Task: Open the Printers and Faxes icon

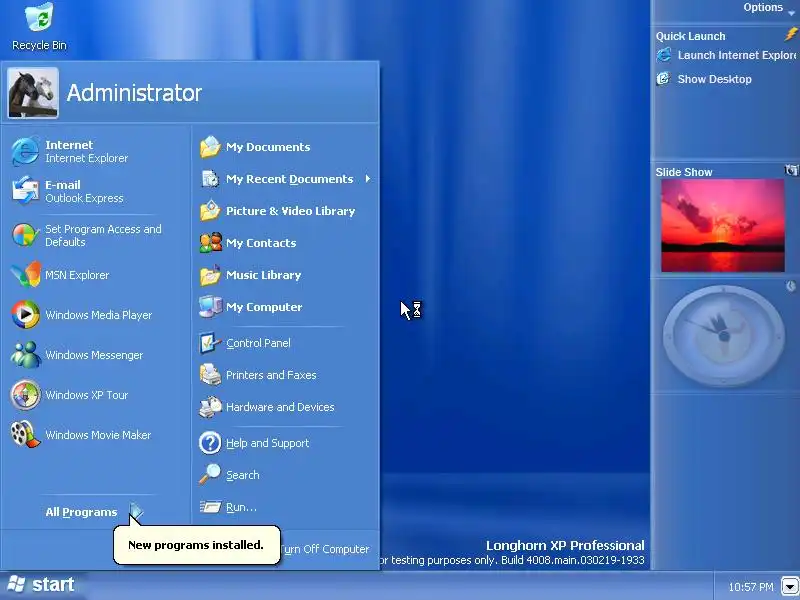Action: click(210, 375)
